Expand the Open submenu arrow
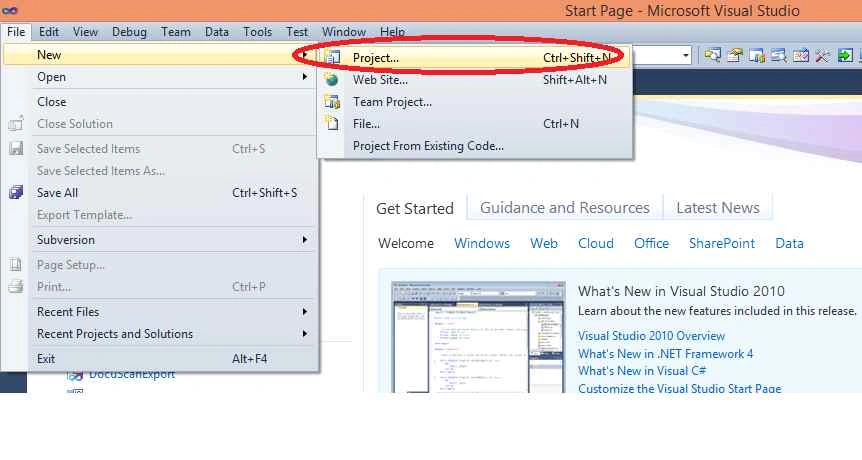The image size is (862, 460). point(305,77)
